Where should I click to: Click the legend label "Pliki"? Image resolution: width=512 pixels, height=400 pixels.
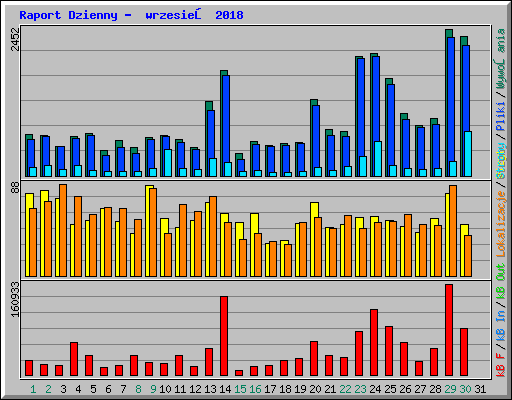(501, 117)
